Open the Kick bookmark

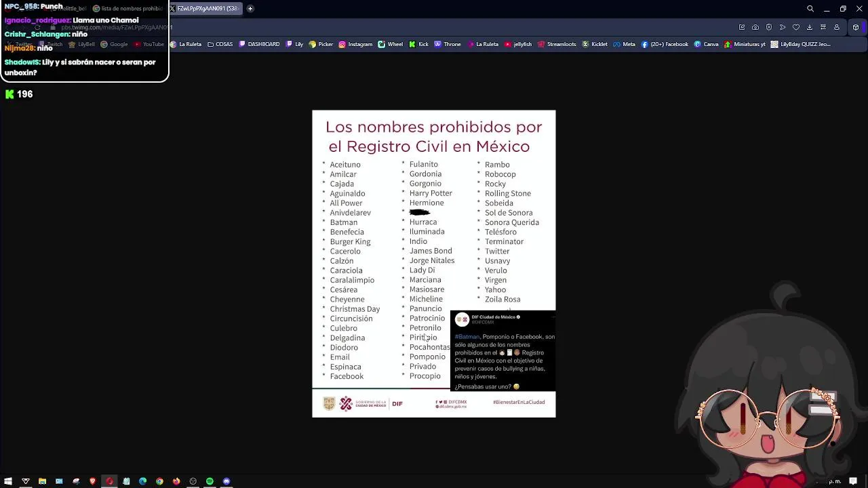418,44
